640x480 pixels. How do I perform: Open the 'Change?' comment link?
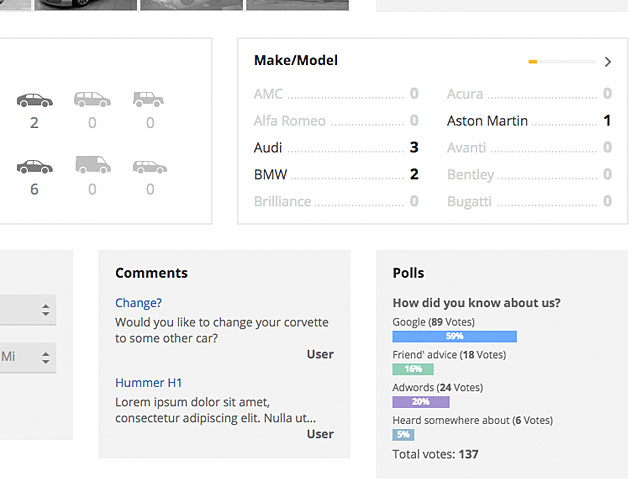138,303
